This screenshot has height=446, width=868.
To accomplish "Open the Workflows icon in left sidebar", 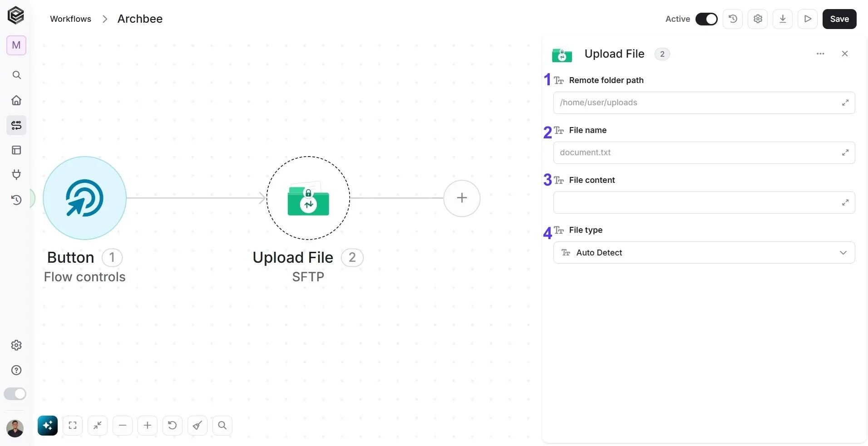I will tap(16, 125).
